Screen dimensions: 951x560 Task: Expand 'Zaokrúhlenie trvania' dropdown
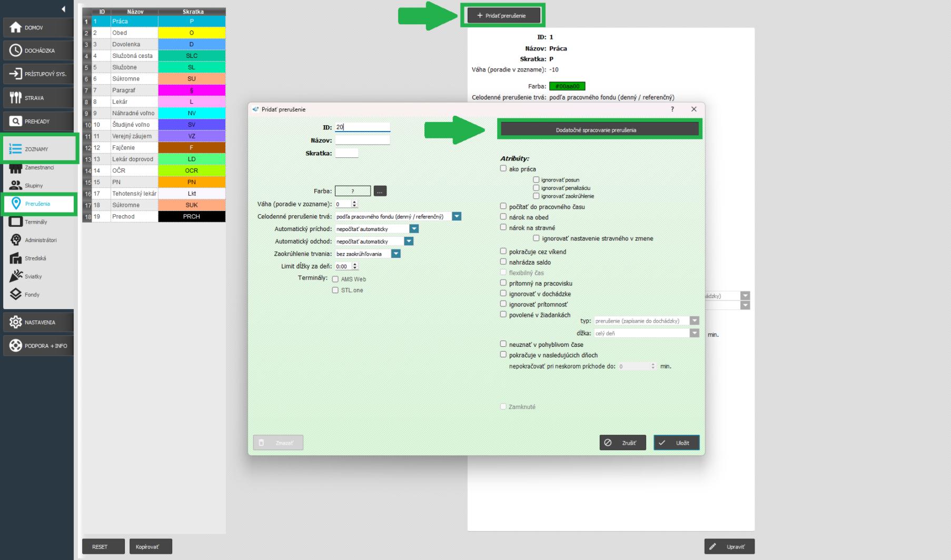pos(396,254)
